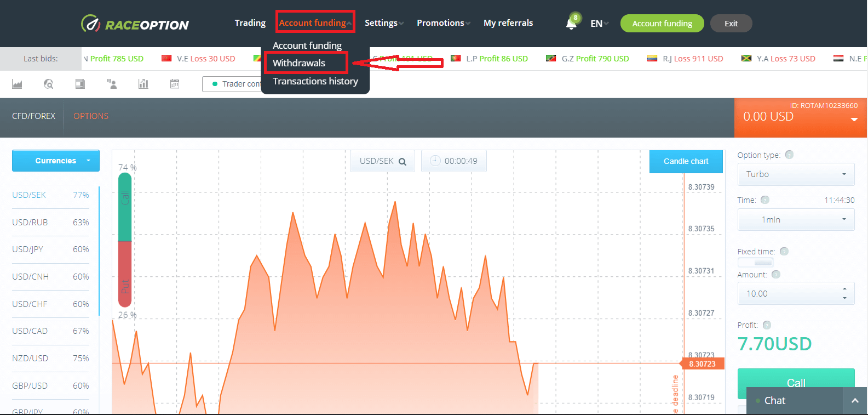This screenshot has height=415, width=868.
Task: Select USD/JPY in the currency list
Action: (50, 249)
